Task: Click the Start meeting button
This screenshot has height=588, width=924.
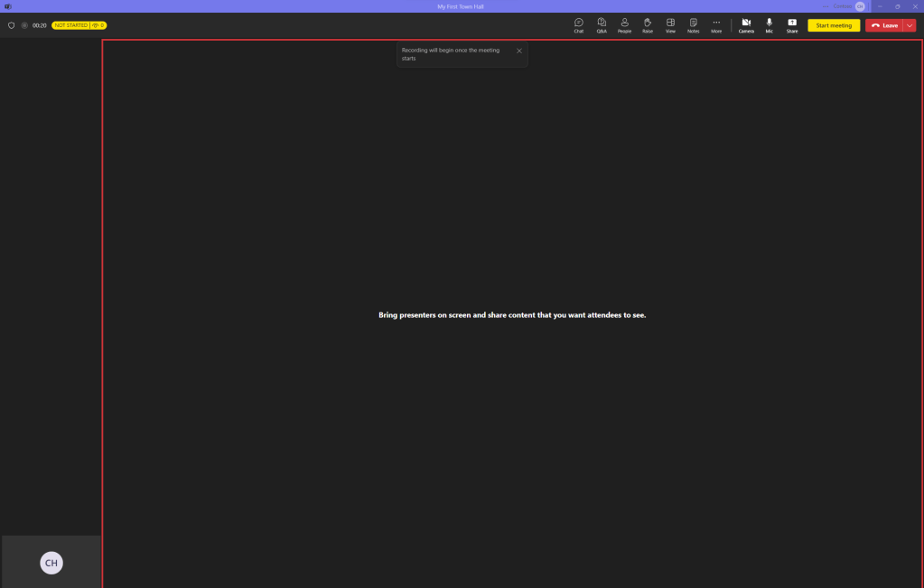Action: coord(834,25)
